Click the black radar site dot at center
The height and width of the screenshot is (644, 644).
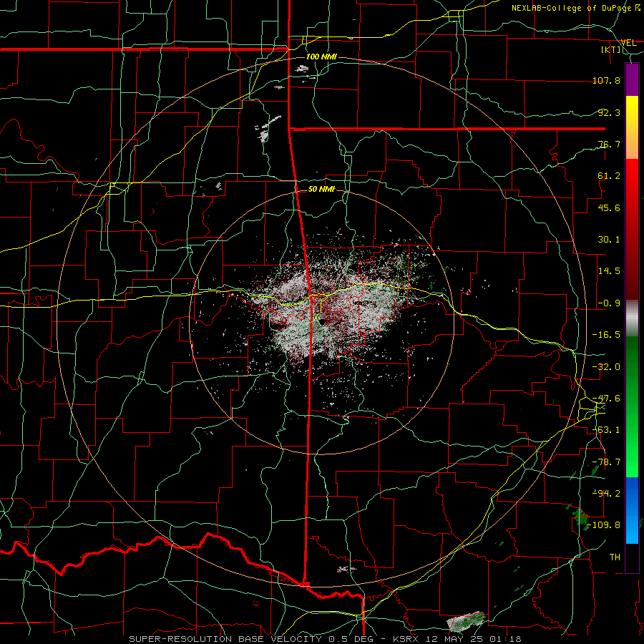pyautogui.click(x=322, y=321)
